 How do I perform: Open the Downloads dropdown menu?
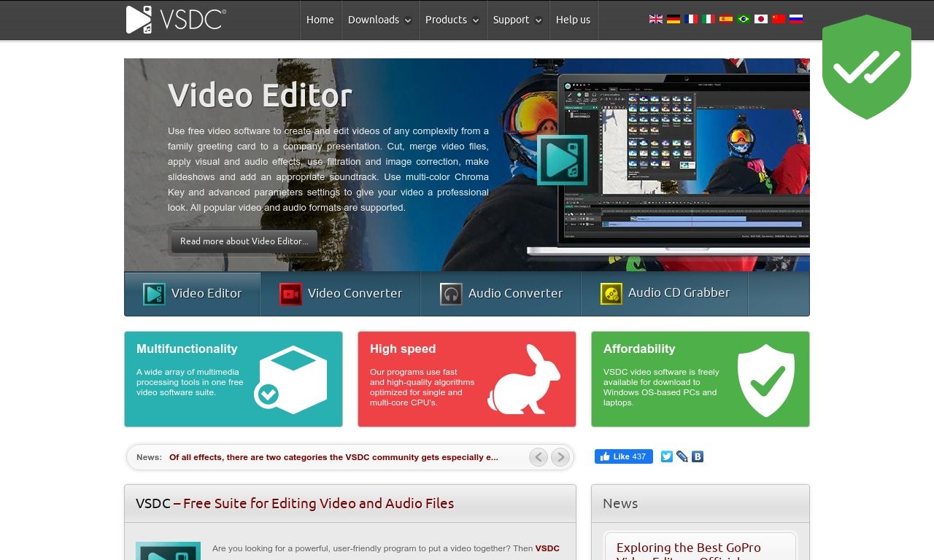pyautogui.click(x=379, y=20)
